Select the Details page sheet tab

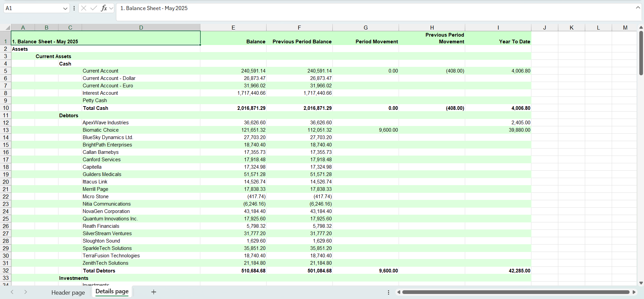pos(112,291)
